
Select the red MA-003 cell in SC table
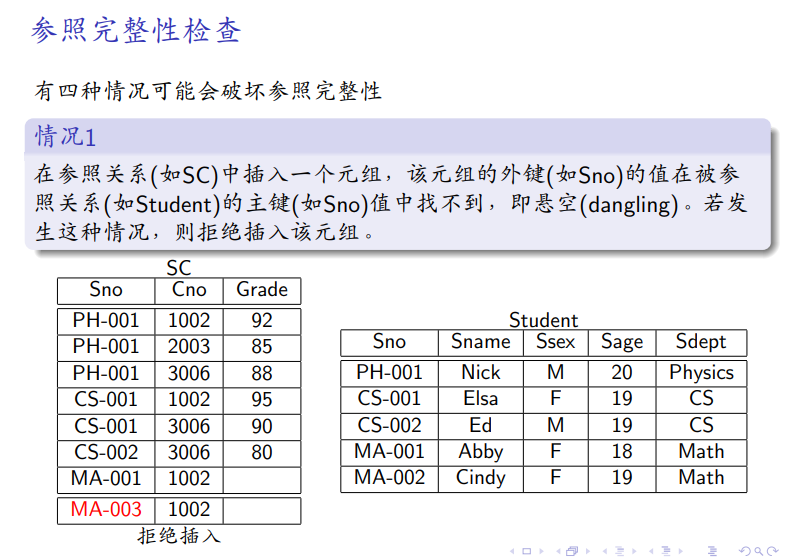pos(106,510)
